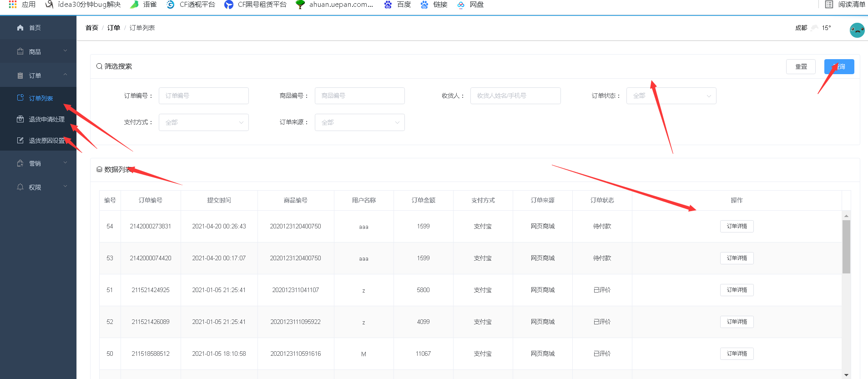This screenshot has height=379, width=868.
Task: Open the 阅读清单 reading list icon
Action: tap(829, 4)
